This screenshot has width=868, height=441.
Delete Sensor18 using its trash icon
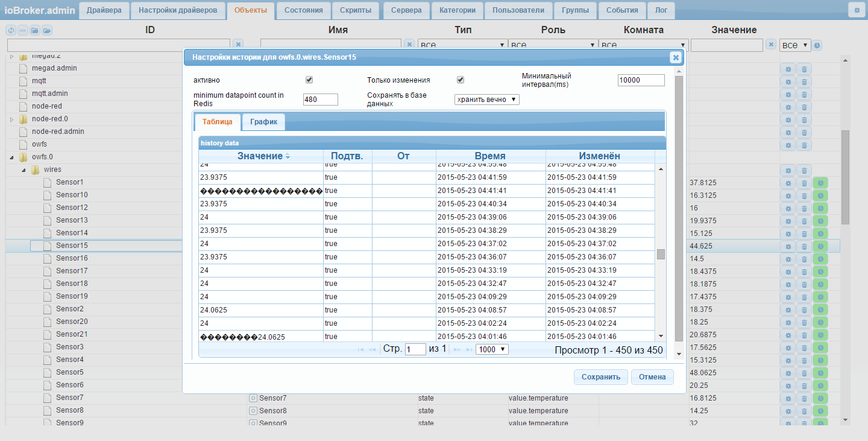click(x=804, y=284)
